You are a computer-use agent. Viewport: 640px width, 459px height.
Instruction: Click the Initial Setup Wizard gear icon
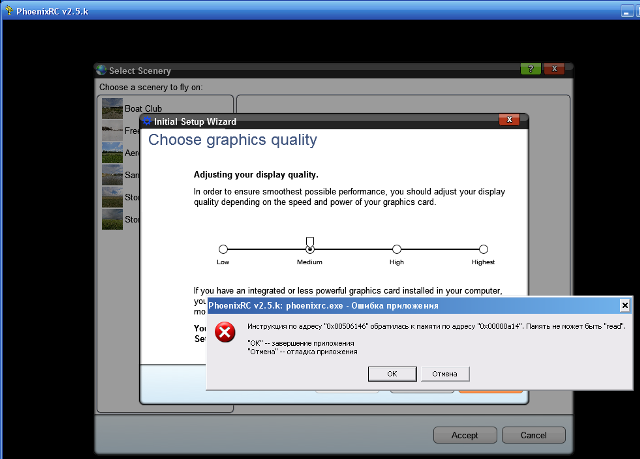[147, 121]
